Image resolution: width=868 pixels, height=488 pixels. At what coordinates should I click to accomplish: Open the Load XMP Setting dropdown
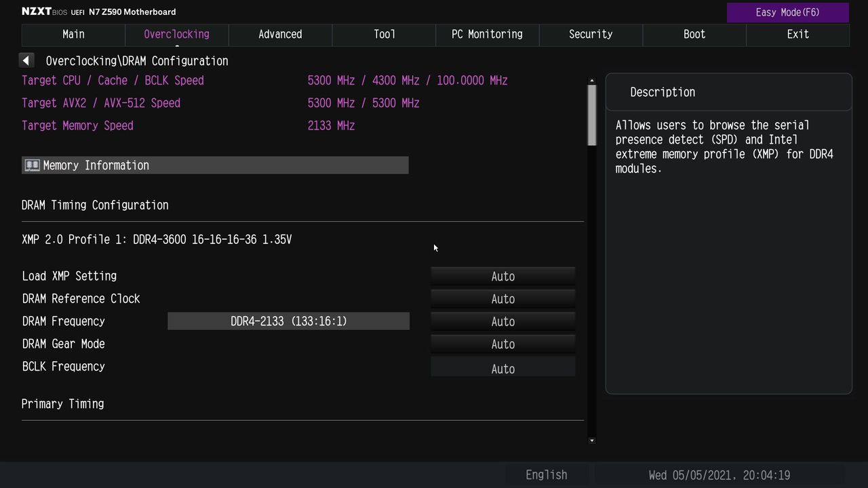point(503,277)
